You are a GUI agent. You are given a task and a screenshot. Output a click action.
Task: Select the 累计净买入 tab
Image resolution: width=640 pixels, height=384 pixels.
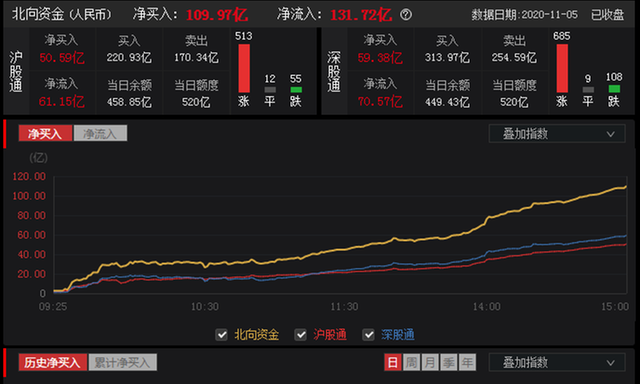[122, 362]
